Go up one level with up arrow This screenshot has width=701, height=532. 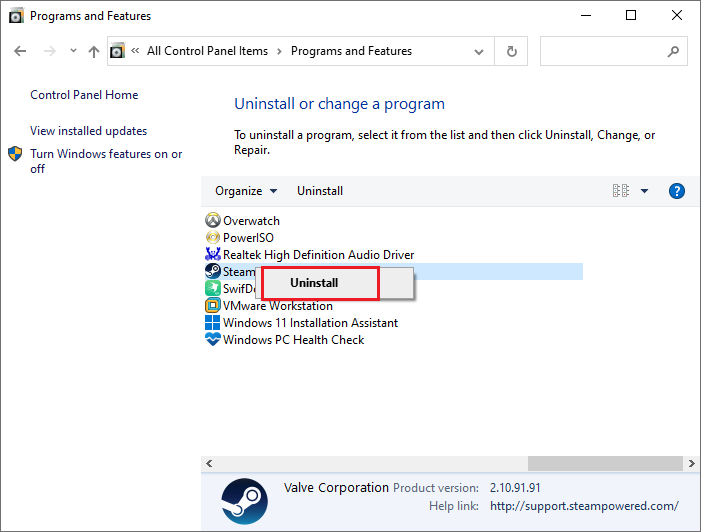click(x=93, y=51)
